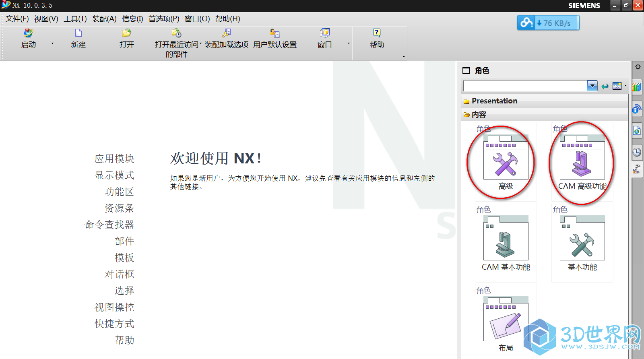Open the 帮助(H) menu

pyautogui.click(x=228, y=19)
